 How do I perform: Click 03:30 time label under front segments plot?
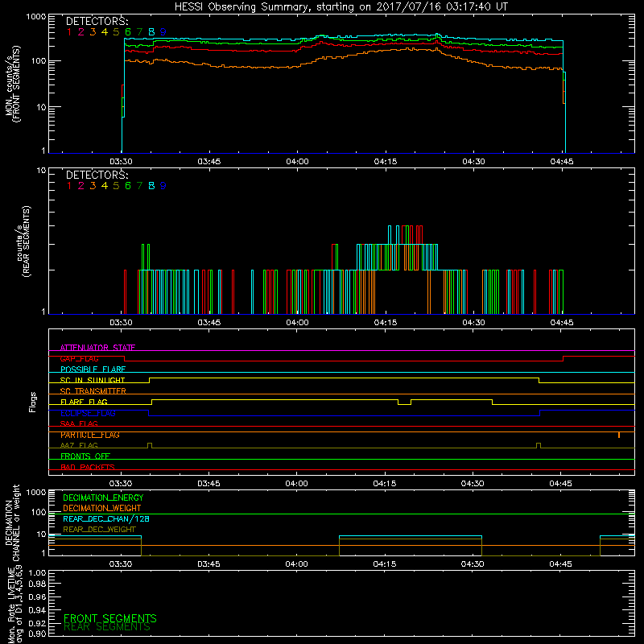coord(122,162)
